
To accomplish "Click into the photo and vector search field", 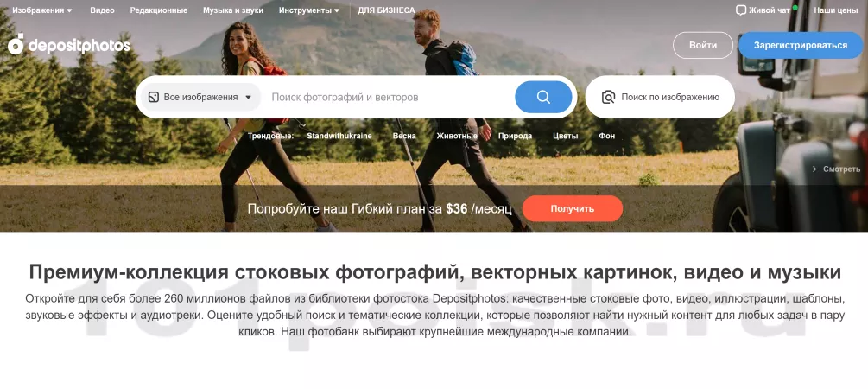I will pos(389,97).
